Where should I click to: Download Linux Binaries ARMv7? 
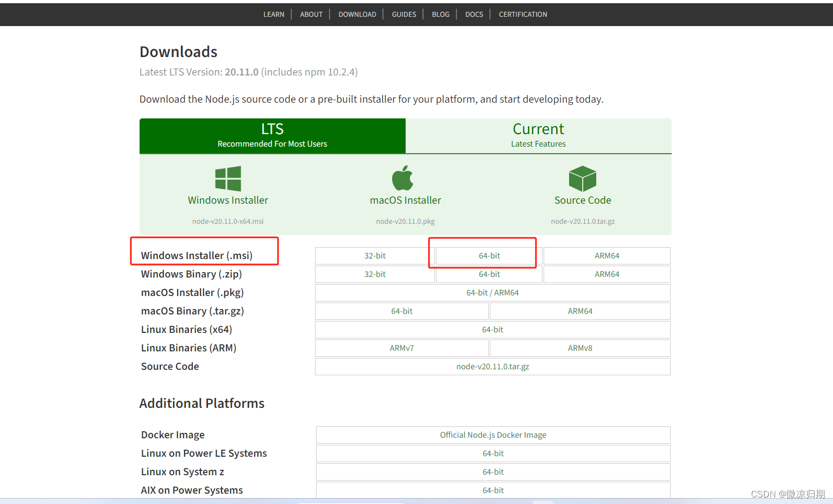coord(402,348)
